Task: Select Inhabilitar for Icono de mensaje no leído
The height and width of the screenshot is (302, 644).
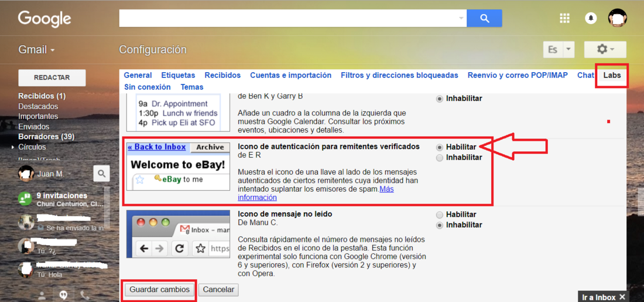Action: (x=440, y=225)
